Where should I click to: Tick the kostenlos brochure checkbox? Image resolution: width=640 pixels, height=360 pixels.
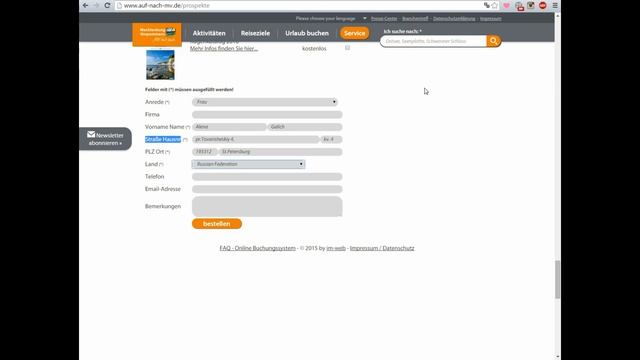pos(347,48)
